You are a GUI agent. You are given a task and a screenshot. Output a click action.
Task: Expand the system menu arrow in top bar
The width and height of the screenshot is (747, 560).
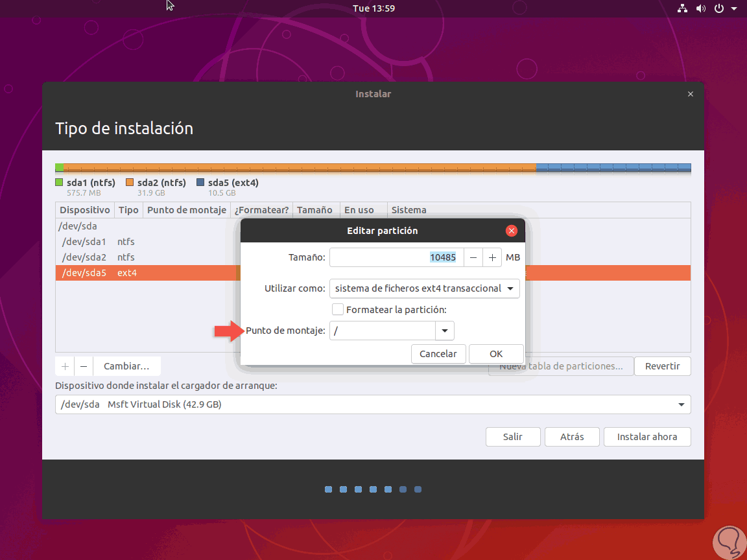[733, 8]
